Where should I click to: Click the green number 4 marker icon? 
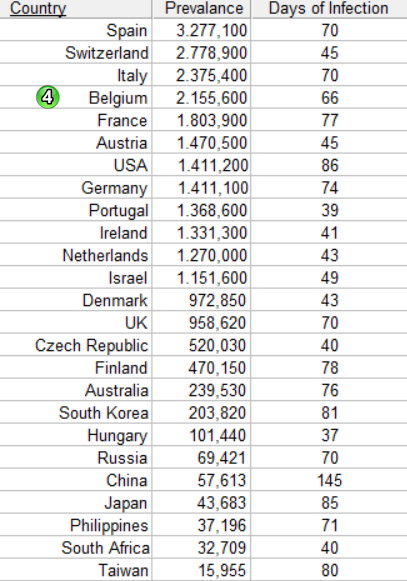[x=47, y=97]
